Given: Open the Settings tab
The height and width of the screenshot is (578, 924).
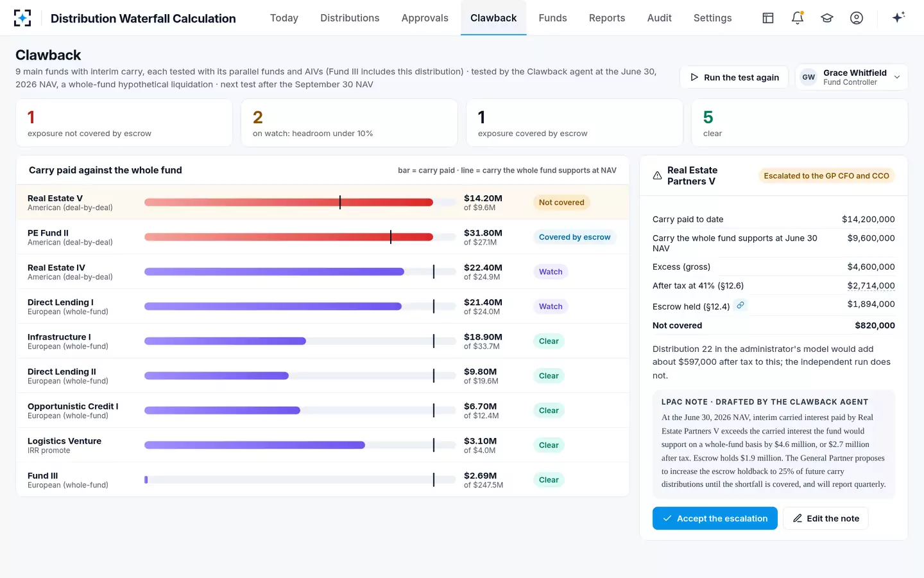Looking at the screenshot, I should 712,18.
